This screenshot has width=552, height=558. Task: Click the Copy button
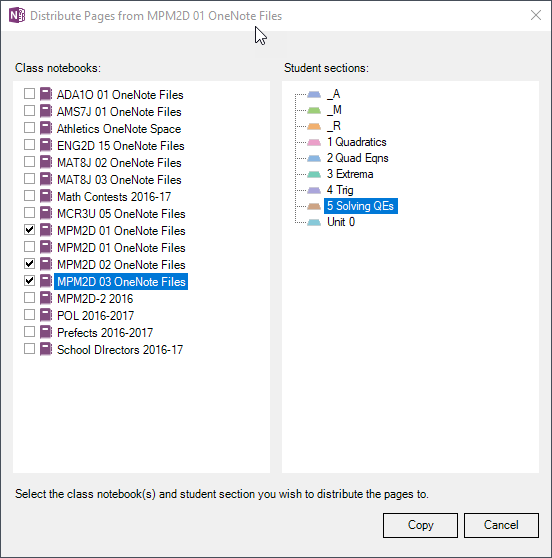[x=420, y=525]
